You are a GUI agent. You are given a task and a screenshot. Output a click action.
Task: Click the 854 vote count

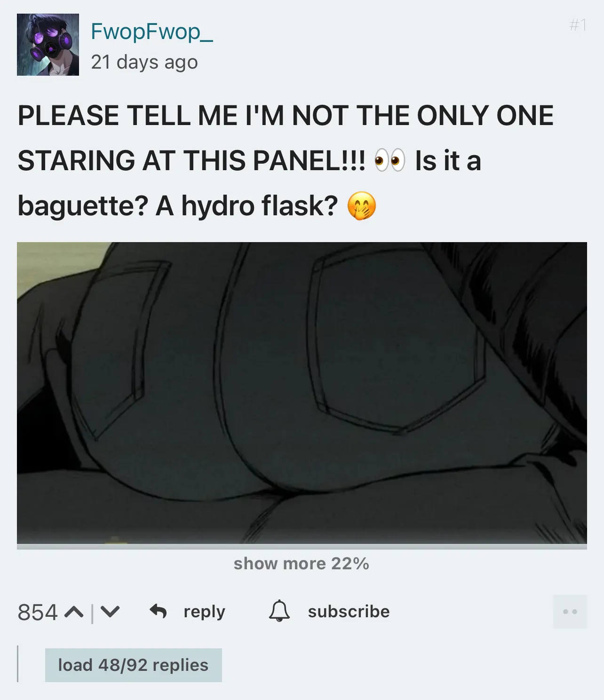(38, 612)
